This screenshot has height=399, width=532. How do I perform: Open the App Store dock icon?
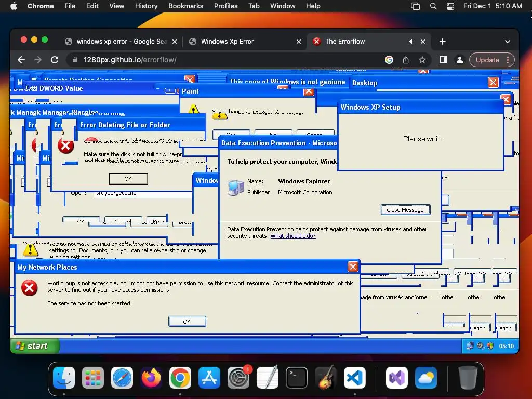pyautogui.click(x=209, y=378)
